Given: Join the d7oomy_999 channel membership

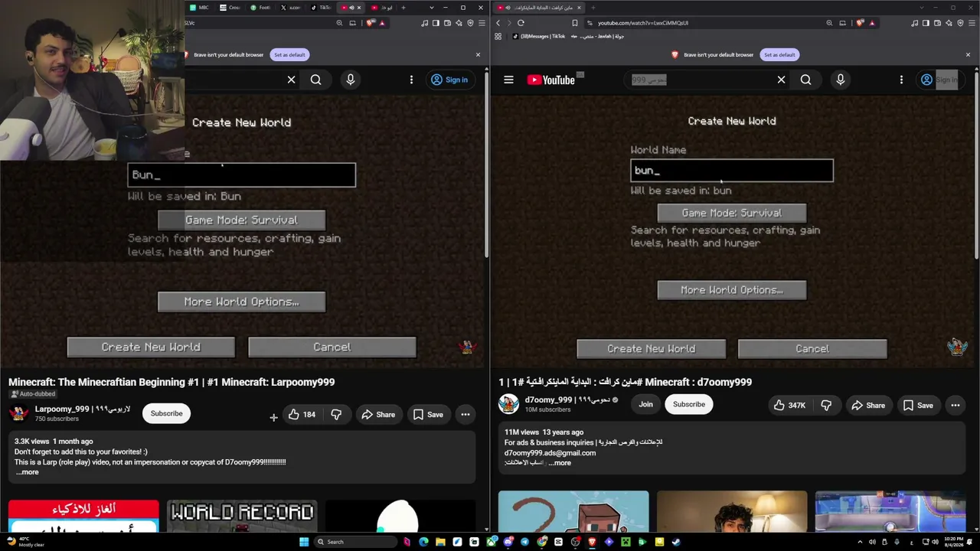Looking at the screenshot, I should 645,404.
